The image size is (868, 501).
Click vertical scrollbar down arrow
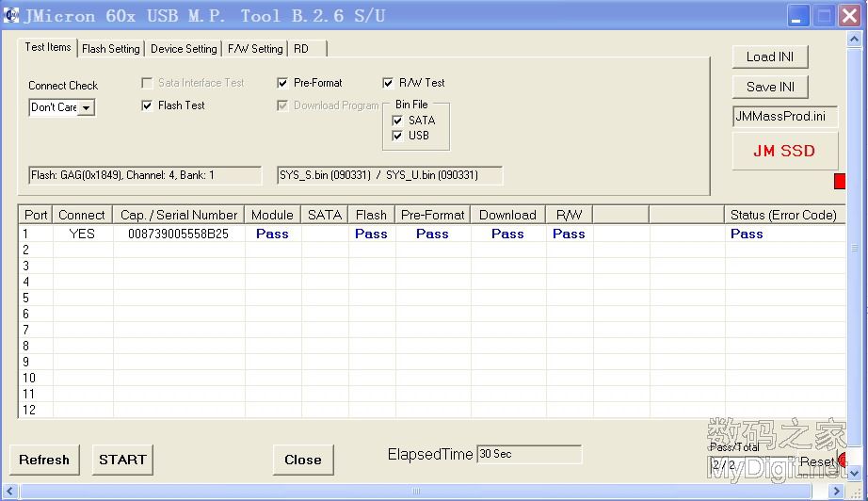(854, 474)
